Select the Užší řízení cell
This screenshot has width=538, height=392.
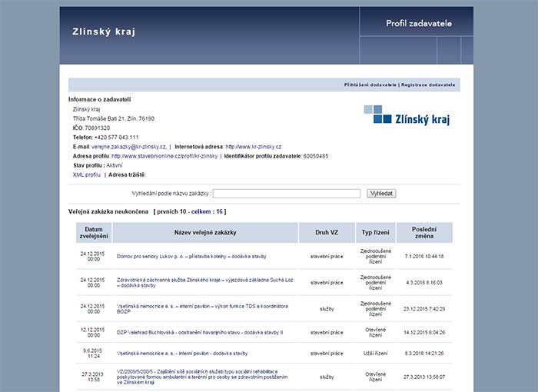[x=375, y=354]
